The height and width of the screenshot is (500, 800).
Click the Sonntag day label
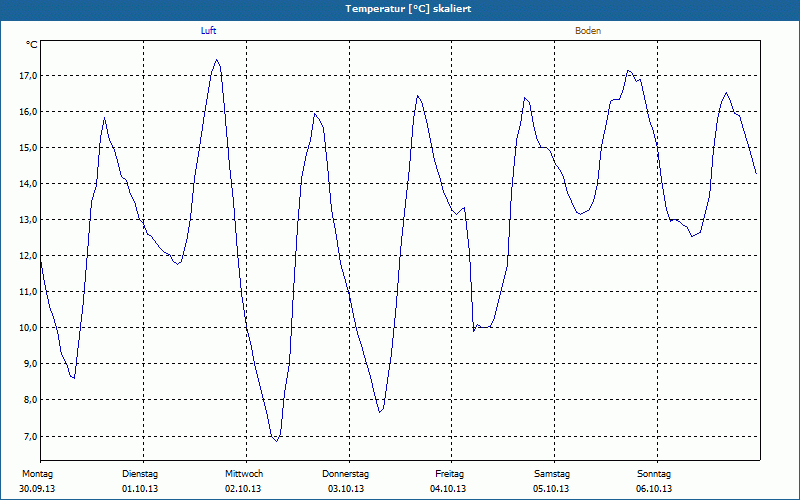[654, 474]
